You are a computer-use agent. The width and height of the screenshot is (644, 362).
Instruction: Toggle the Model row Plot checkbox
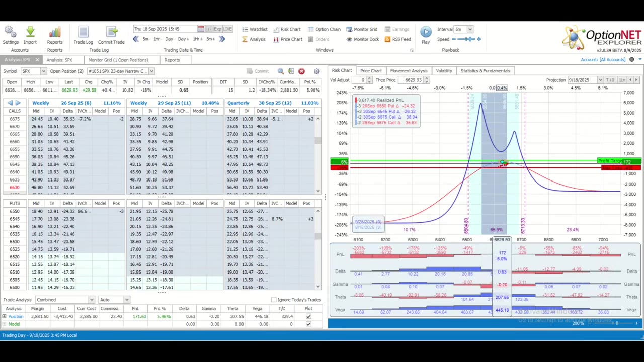click(x=308, y=324)
